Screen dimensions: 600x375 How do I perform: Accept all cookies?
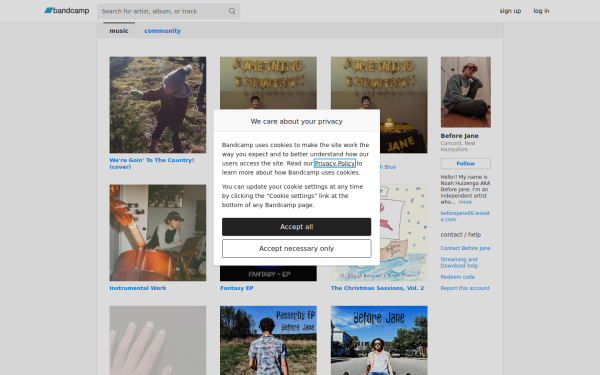click(297, 227)
